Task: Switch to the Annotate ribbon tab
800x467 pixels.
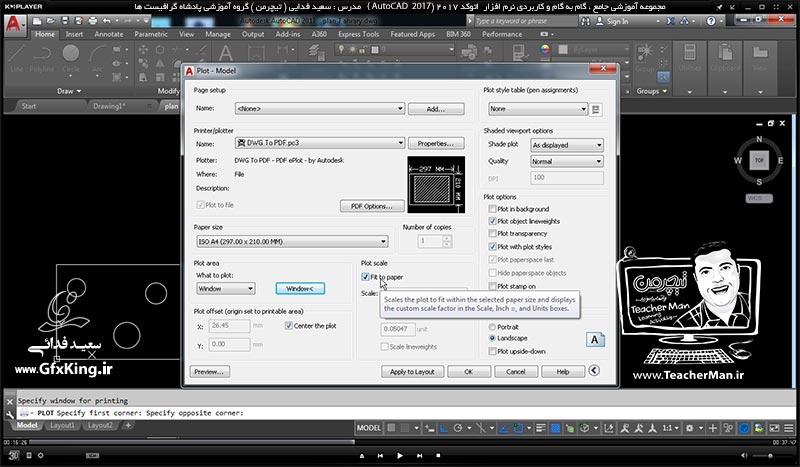Action: point(109,34)
